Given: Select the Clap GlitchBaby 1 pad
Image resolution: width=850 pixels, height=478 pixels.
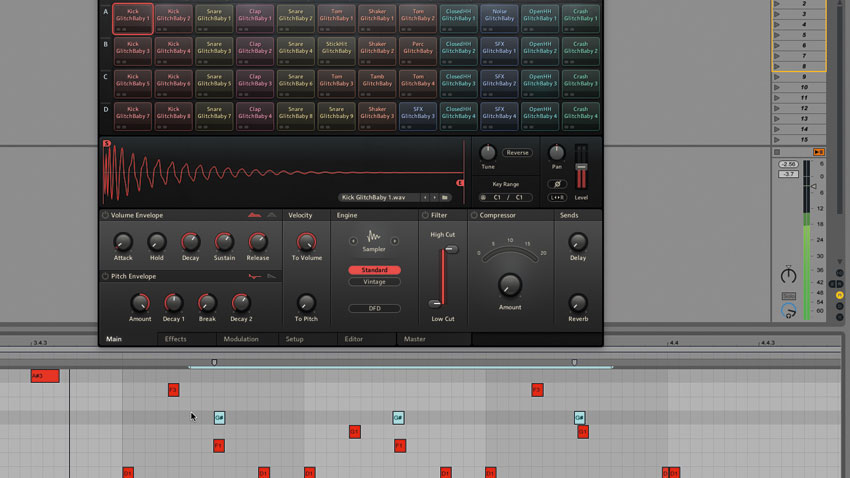Looking at the screenshot, I should tap(255, 18).
